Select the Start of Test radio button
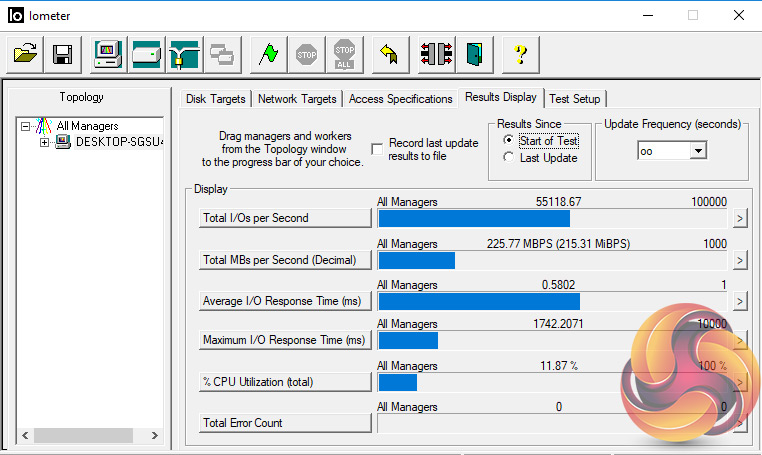Viewport: 762px width, 455px height. [x=509, y=141]
